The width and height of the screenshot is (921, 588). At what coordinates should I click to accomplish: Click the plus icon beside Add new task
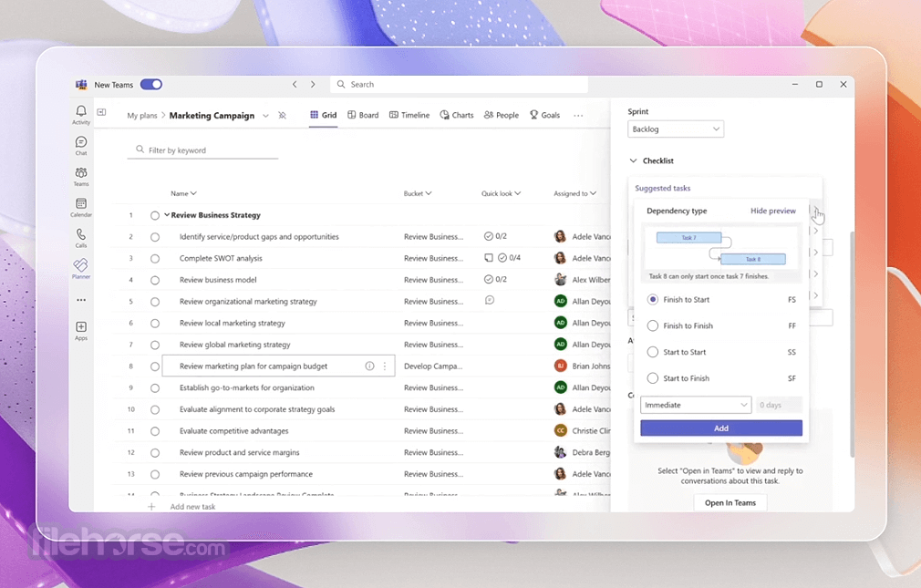coord(151,506)
